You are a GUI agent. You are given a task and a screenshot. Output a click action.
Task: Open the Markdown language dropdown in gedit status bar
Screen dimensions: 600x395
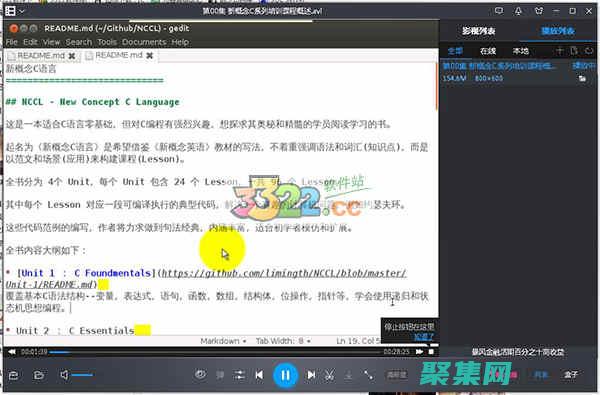click(223, 341)
